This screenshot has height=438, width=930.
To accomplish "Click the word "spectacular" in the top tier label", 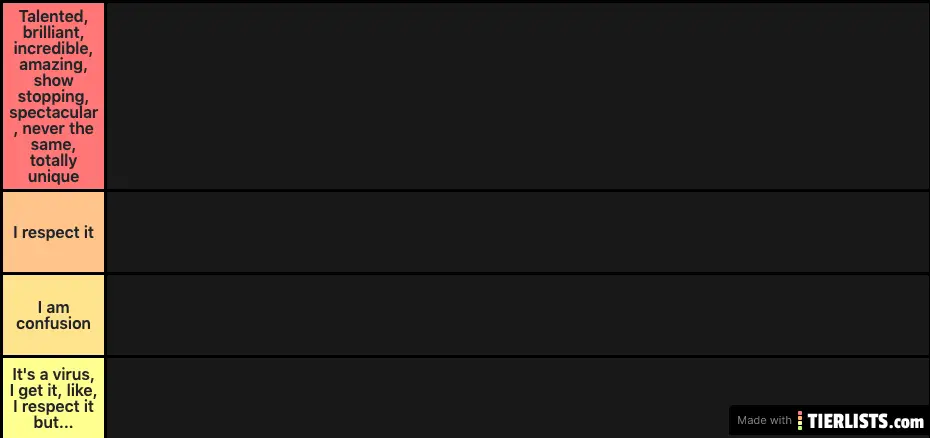I will pyautogui.click(x=53, y=113).
